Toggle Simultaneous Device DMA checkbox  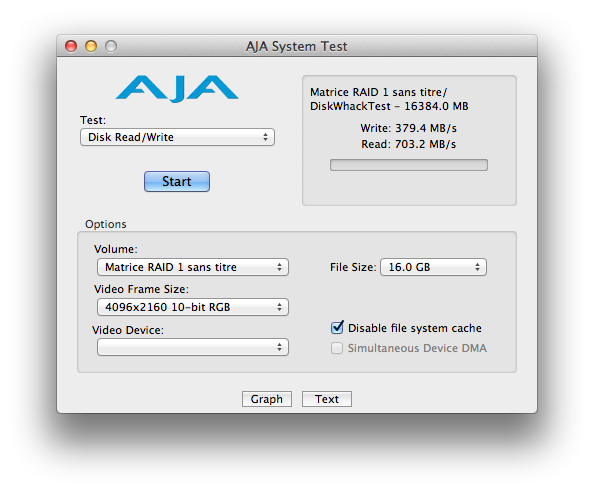(337, 348)
